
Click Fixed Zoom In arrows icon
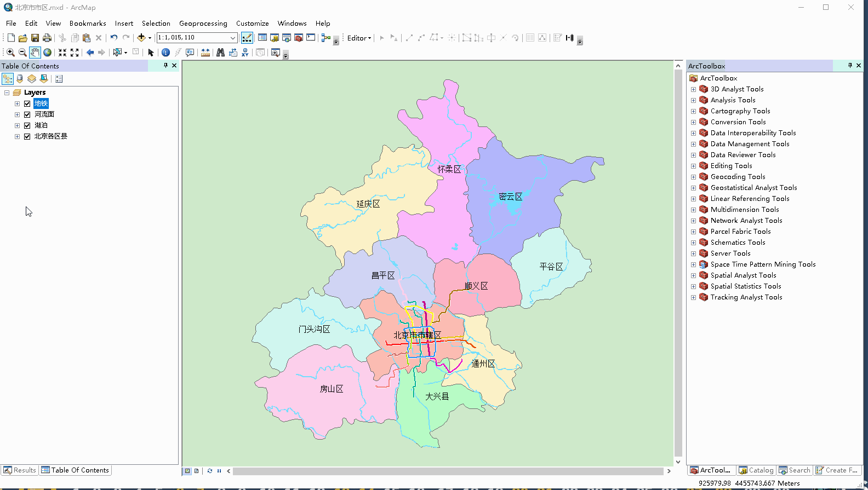62,53
